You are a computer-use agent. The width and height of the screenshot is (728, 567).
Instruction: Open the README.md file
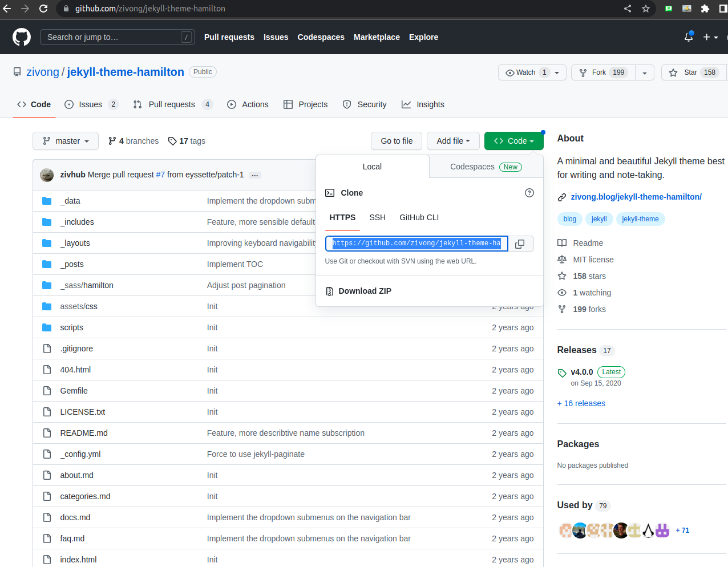[x=84, y=433]
